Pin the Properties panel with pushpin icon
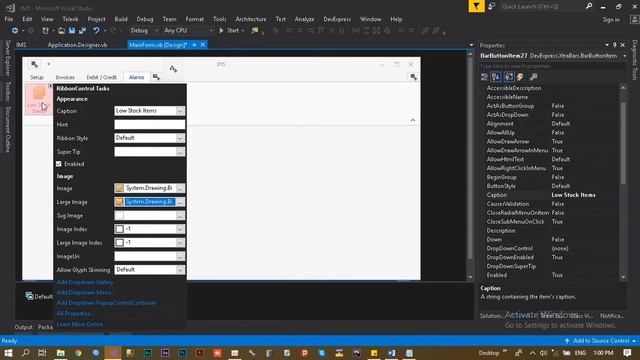This screenshot has height=360, width=640. click(x=615, y=45)
